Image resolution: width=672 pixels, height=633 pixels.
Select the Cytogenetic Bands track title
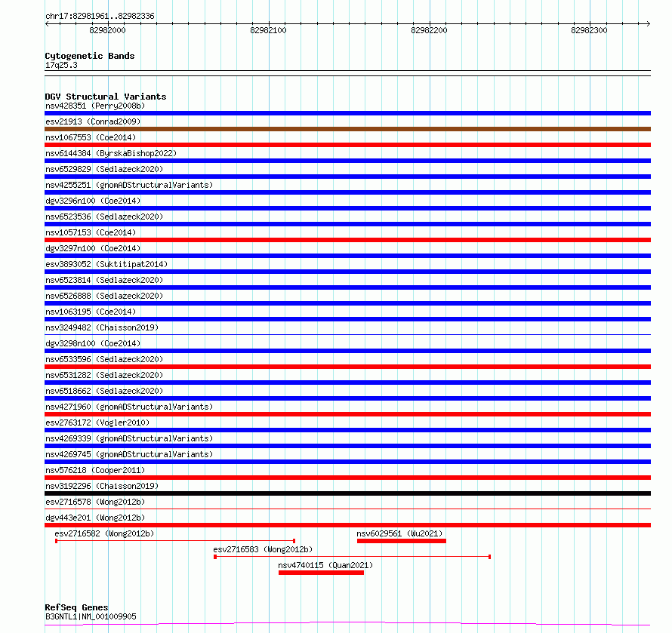[90, 56]
